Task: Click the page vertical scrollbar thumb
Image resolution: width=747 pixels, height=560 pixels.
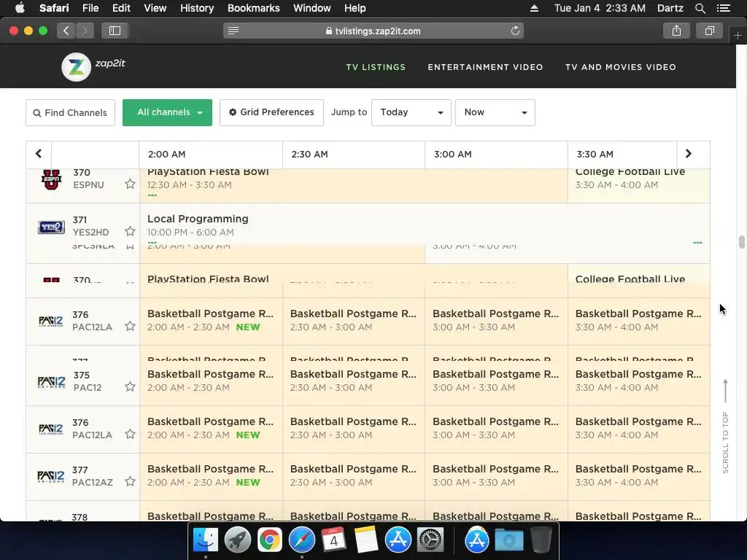Action: (x=742, y=242)
